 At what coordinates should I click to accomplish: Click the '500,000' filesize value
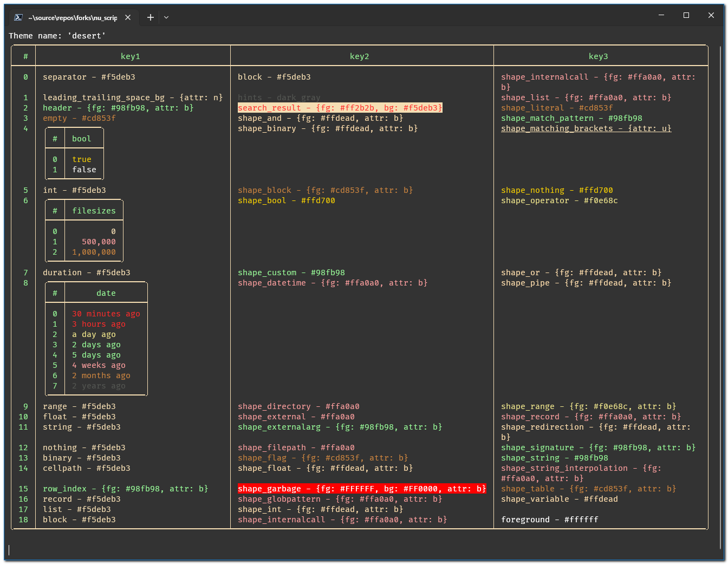[99, 242]
